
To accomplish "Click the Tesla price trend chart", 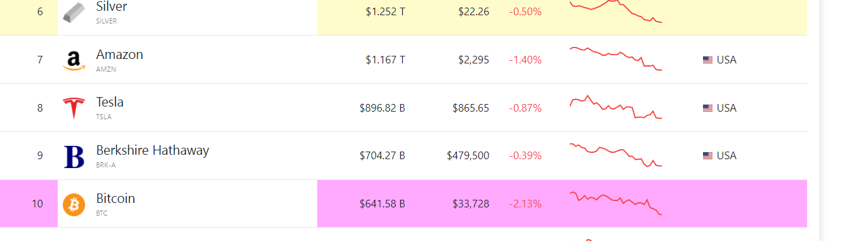I will (616, 107).
